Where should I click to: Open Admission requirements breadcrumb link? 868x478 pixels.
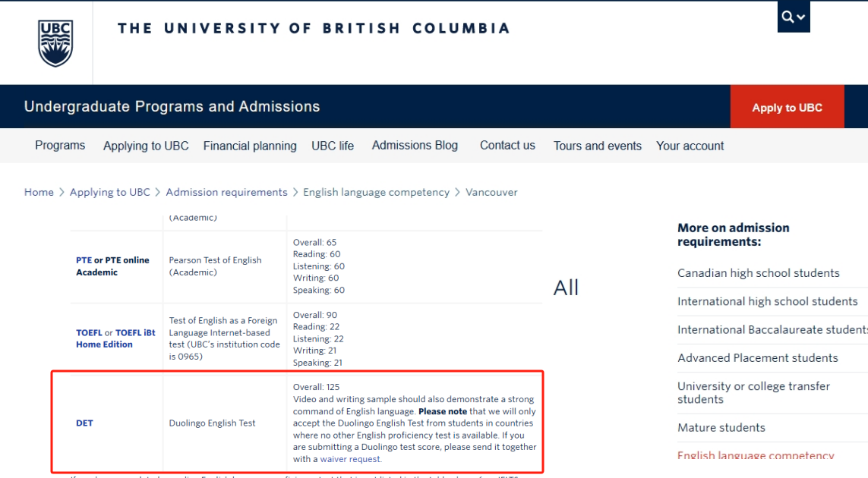point(226,192)
